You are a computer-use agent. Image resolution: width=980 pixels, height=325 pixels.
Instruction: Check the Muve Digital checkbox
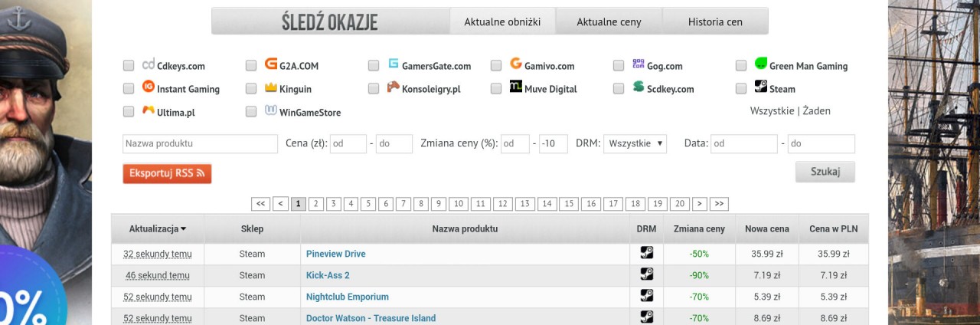(496, 88)
